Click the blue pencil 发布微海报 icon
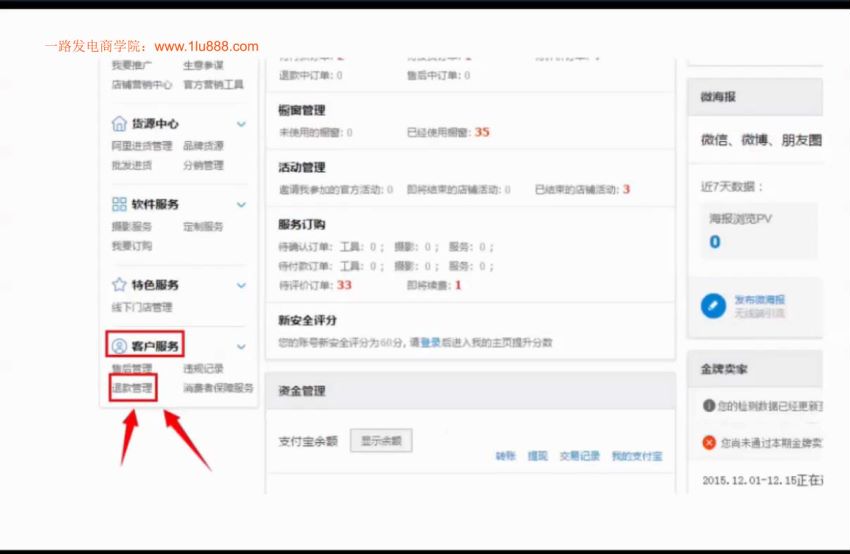The image size is (850, 554). pyautogui.click(x=713, y=306)
